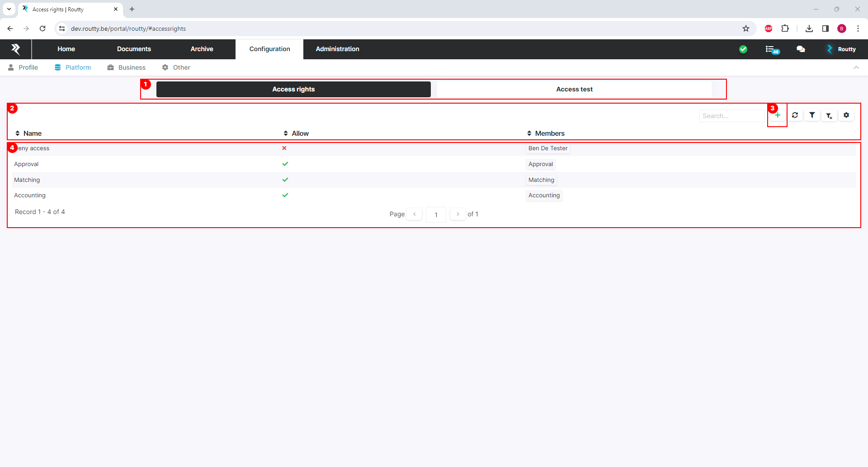Click the green status checkmark icon

(743, 49)
